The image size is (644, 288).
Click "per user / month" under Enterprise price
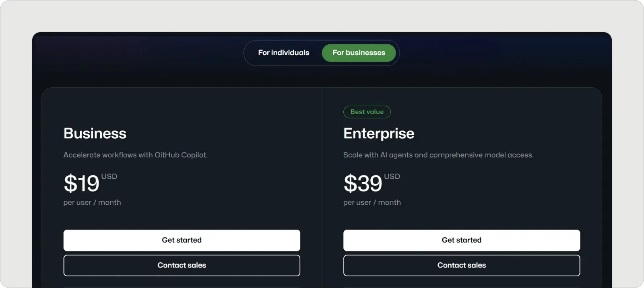point(372,202)
